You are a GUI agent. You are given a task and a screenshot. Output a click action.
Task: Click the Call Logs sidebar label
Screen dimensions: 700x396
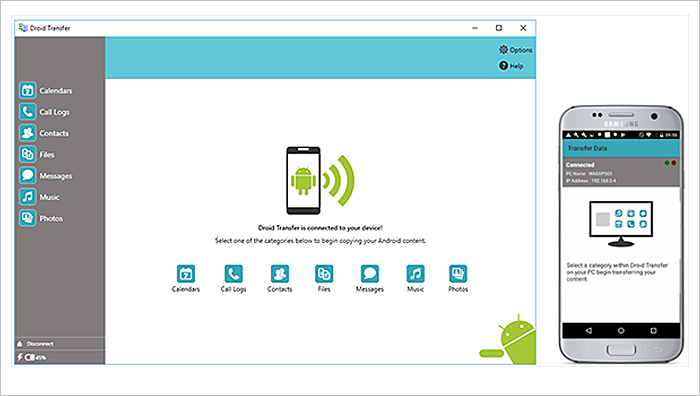(54, 112)
